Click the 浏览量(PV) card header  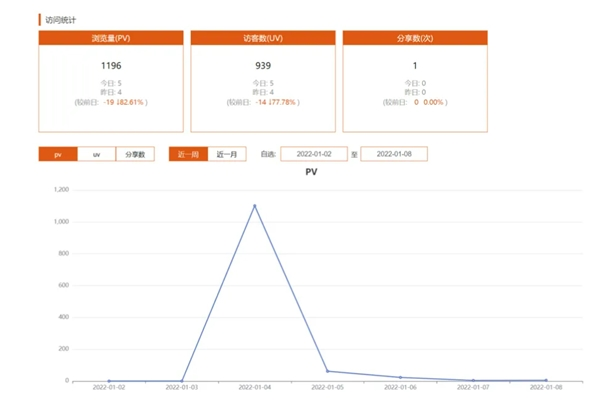(111, 38)
